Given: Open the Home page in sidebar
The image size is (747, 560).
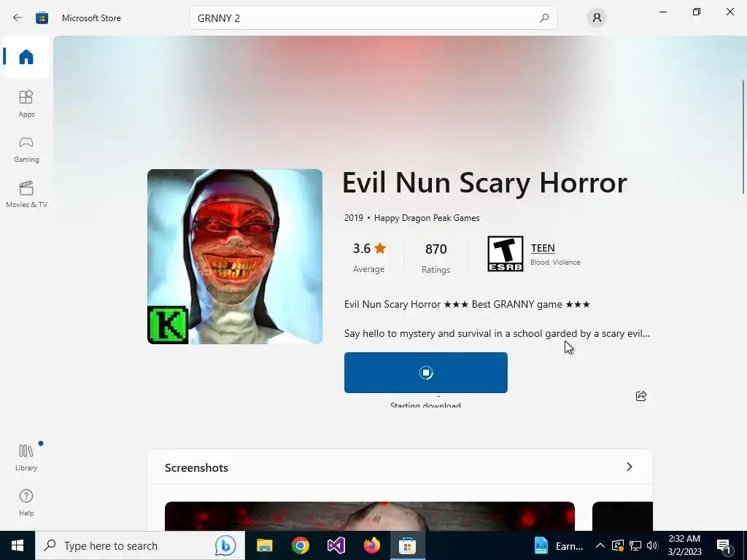Looking at the screenshot, I should [26, 57].
